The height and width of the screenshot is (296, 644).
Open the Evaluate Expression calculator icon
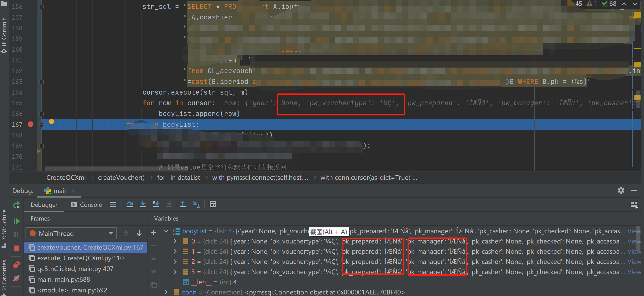[213, 204]
